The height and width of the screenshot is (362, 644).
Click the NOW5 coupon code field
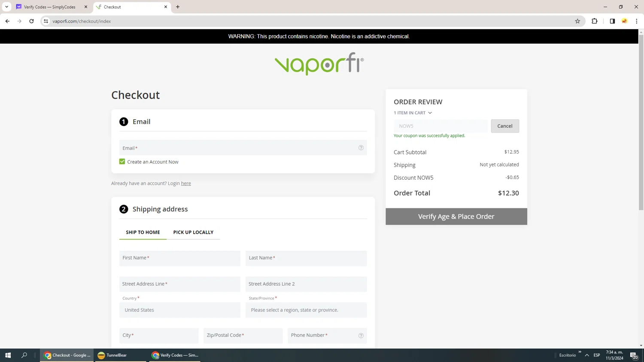440,126
